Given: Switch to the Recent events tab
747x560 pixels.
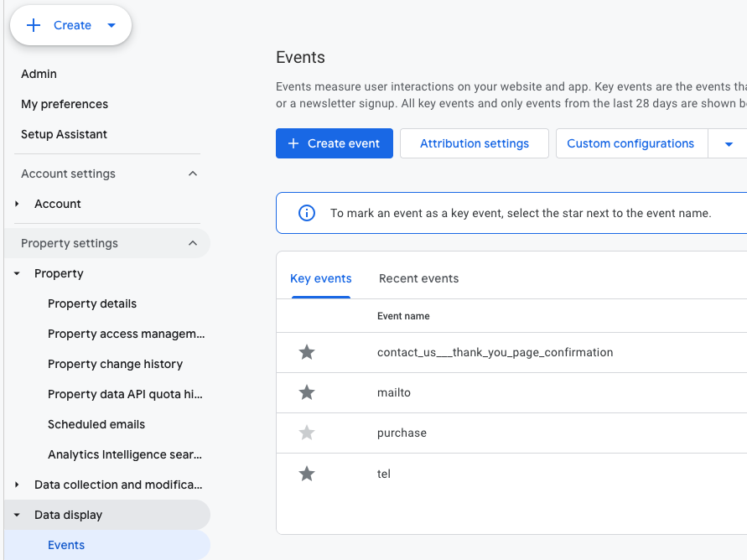Looking at the screenshot, I should [x=418, y=278].
